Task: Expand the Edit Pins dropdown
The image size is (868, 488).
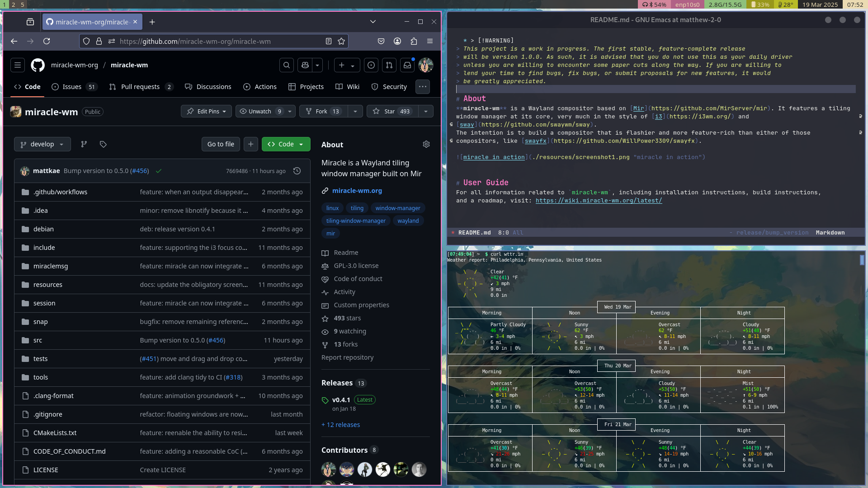Action: (207, 111)
